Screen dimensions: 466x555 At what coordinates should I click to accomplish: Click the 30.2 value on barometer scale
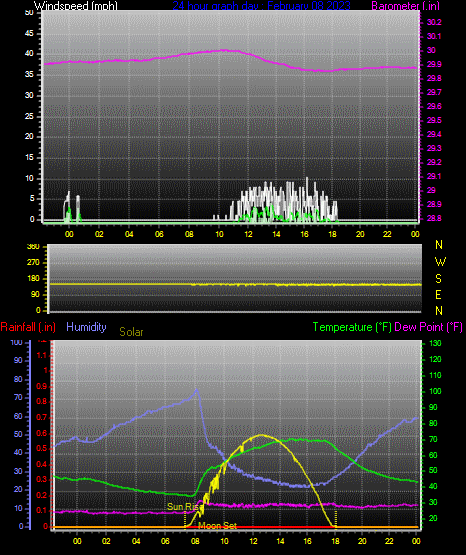pos(434,22)
